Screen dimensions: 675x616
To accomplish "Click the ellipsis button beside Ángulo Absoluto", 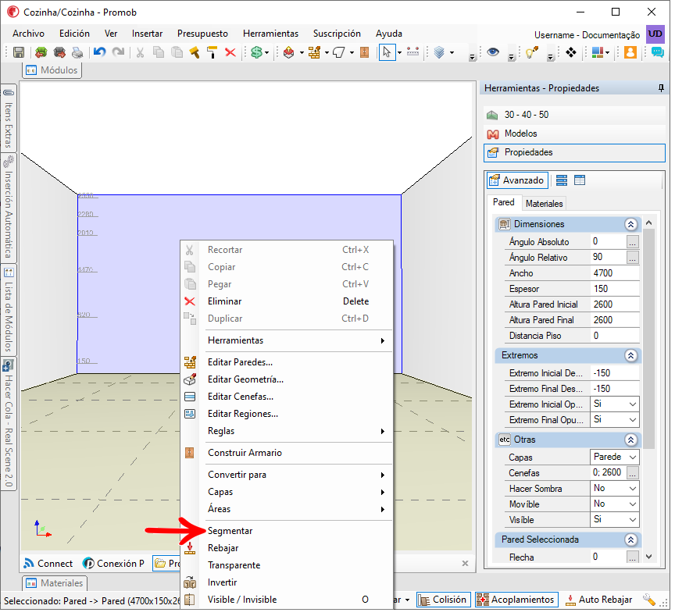I will pyautogui.click(x=632, y=242).
